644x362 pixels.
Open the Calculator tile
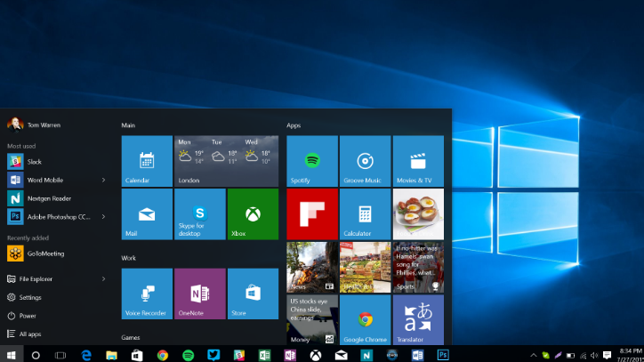click(365, 214)
